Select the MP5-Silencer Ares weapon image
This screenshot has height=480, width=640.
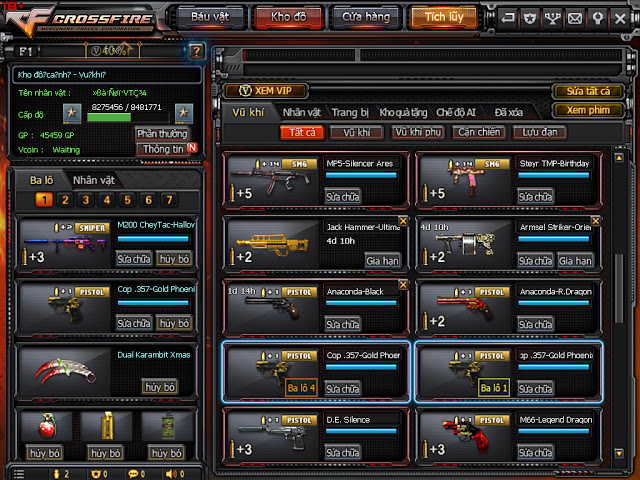[272, 180]
